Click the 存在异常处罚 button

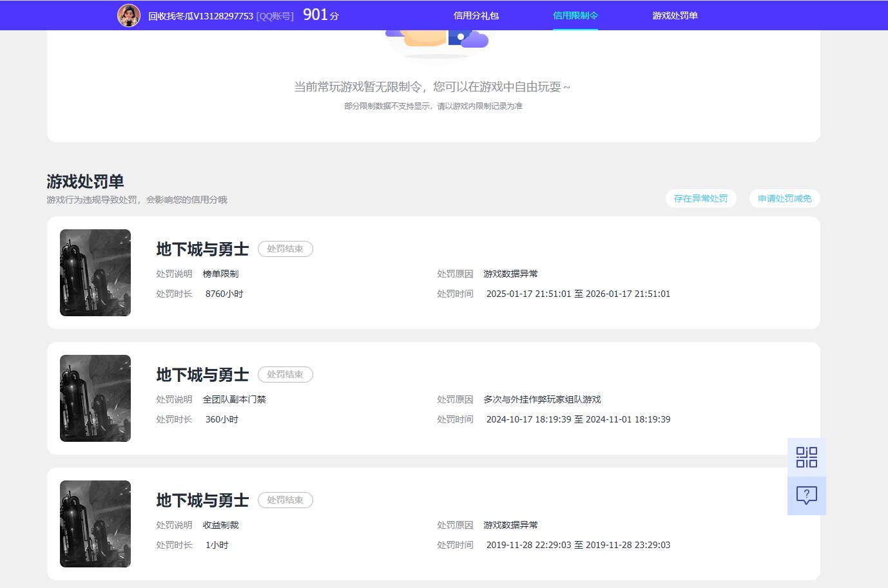tap(700, 198)
